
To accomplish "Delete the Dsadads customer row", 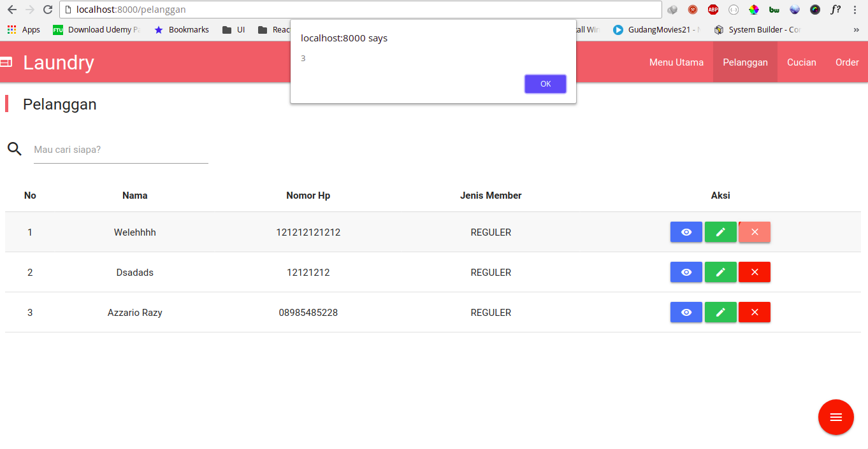I will click(755, 272).
